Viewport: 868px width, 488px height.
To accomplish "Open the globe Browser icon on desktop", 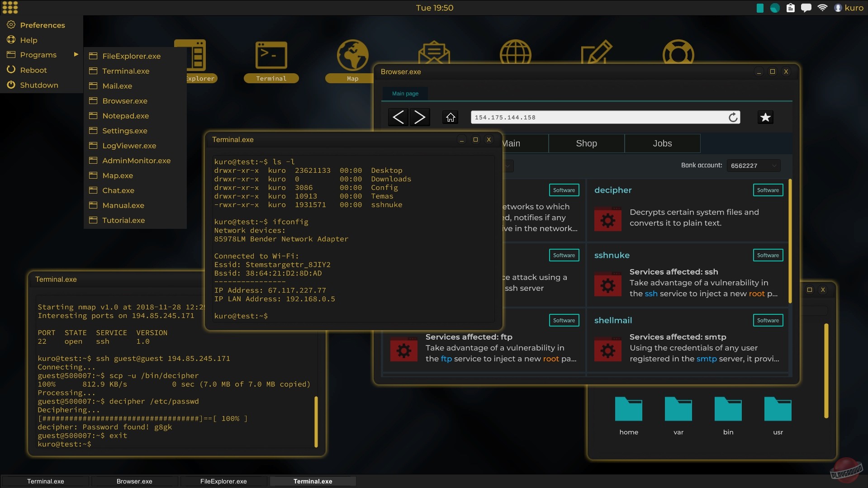I will pyautogui.click(x=515, y=53).
